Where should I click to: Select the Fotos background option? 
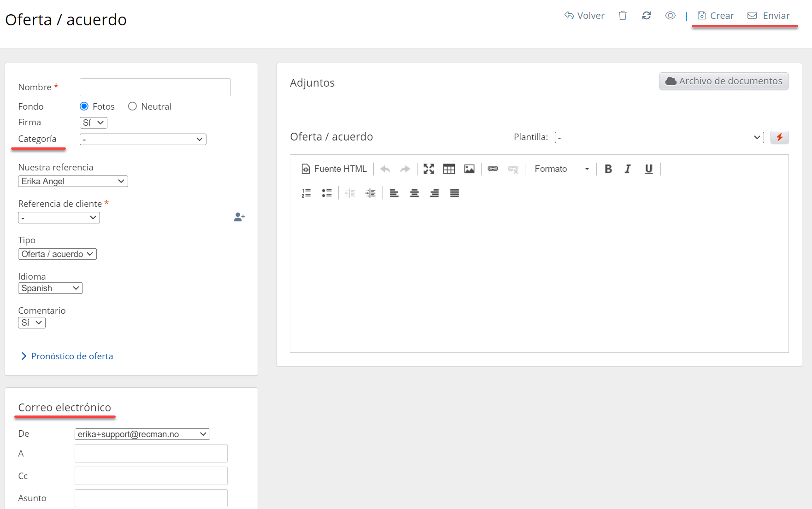(84, 106)
